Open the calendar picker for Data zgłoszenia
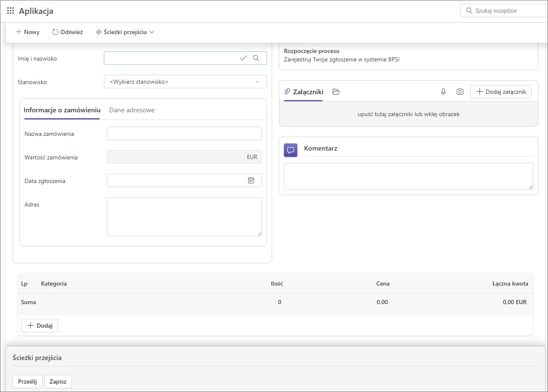 (x=251, y=180)
